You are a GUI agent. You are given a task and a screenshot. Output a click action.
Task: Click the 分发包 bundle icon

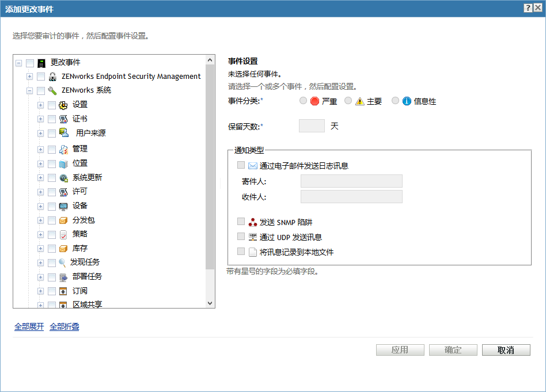point(63,220)
